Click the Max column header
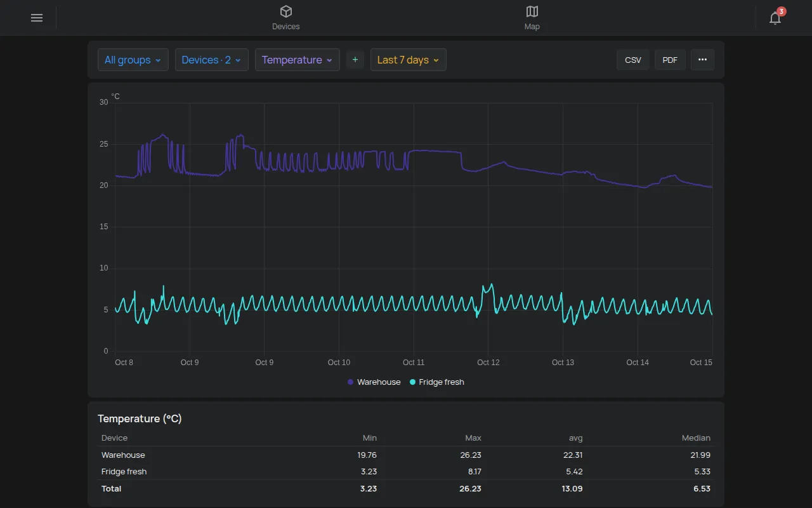812x508 pixels. coord(473,438)
